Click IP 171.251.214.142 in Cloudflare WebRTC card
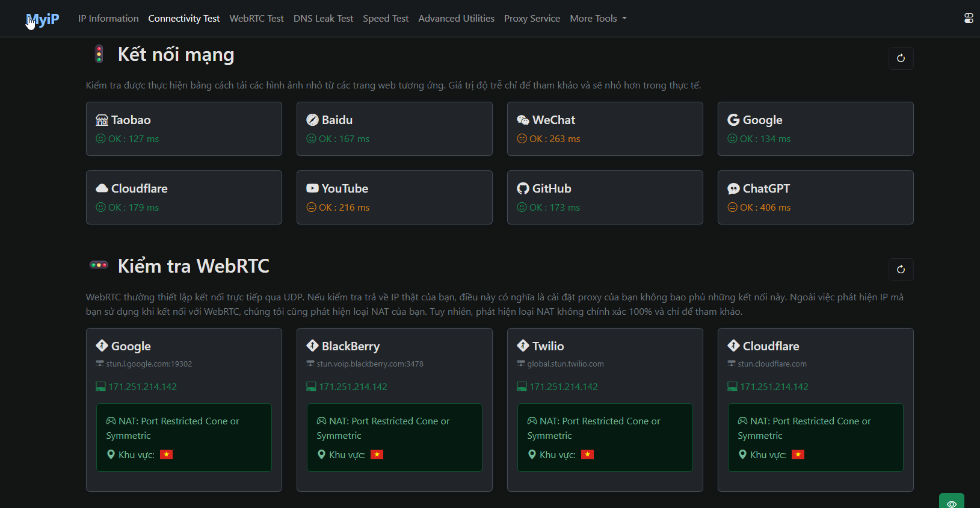Screen dimensions: 980x508 (774, 386)
